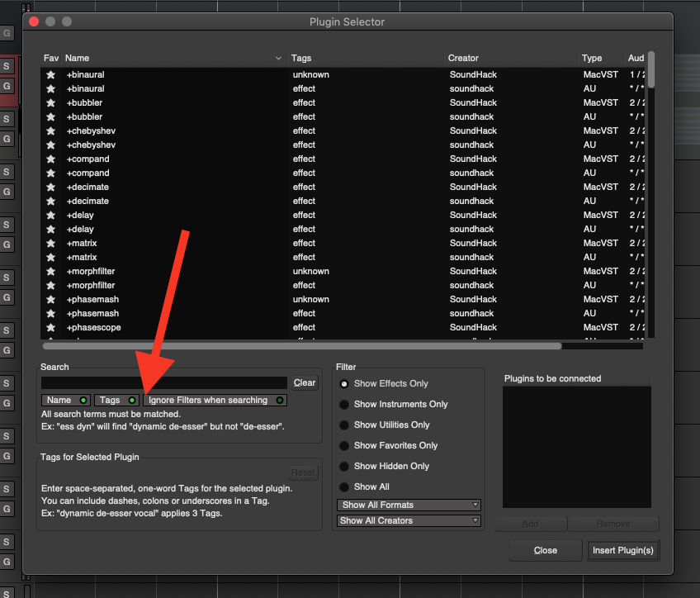
Task: Choose Show Favorites Only radio button
Action: 344,445
